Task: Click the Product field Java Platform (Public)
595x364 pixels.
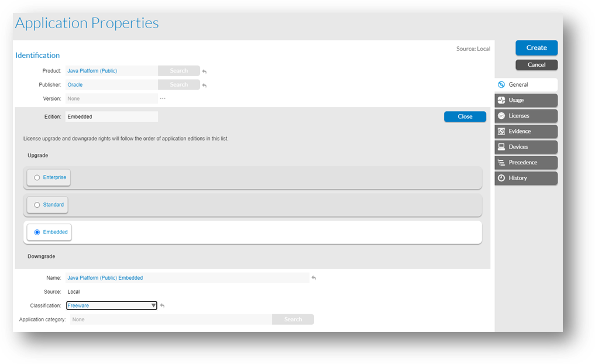Action: pos(112,71)
